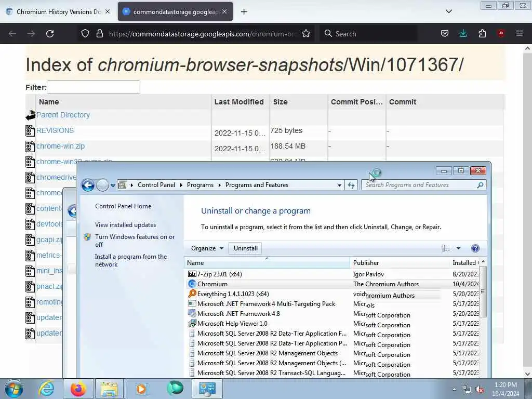Click the Programs breadcrumb
Viewport: 532px width, 399px height.
[x=200, y=185]
